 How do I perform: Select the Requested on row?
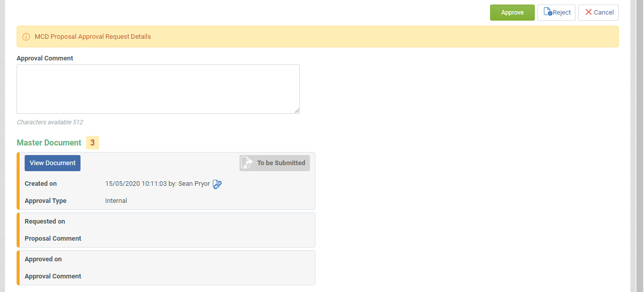[167, 222]
